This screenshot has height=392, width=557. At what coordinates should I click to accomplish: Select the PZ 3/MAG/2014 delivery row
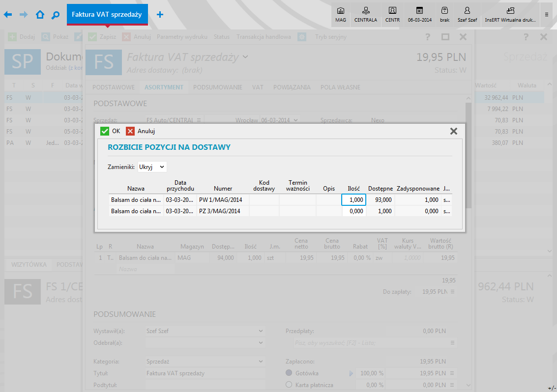pos(219,211)
